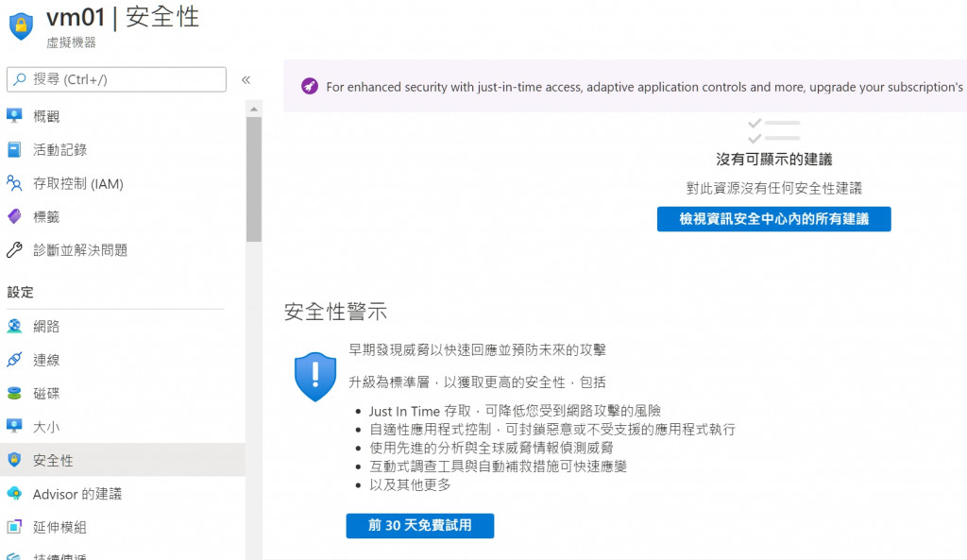Click the blue warning shield alert icon
This screenshot has width=967, height=560.
(315, 376)
